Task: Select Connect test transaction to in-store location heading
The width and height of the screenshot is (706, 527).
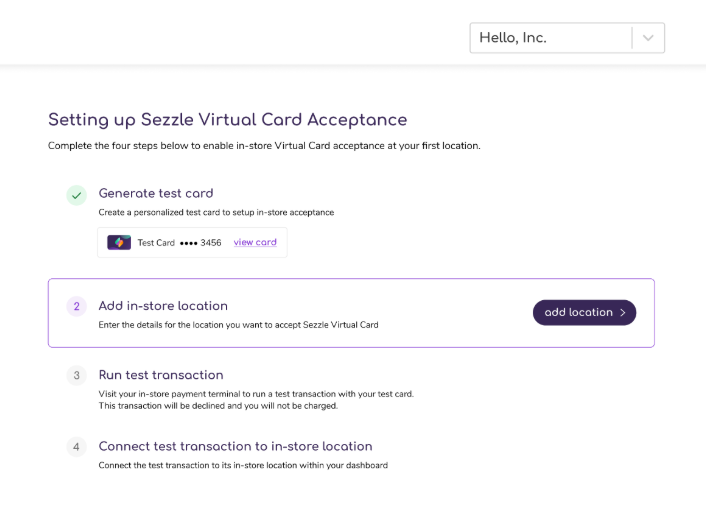Action: pos(235,446)
